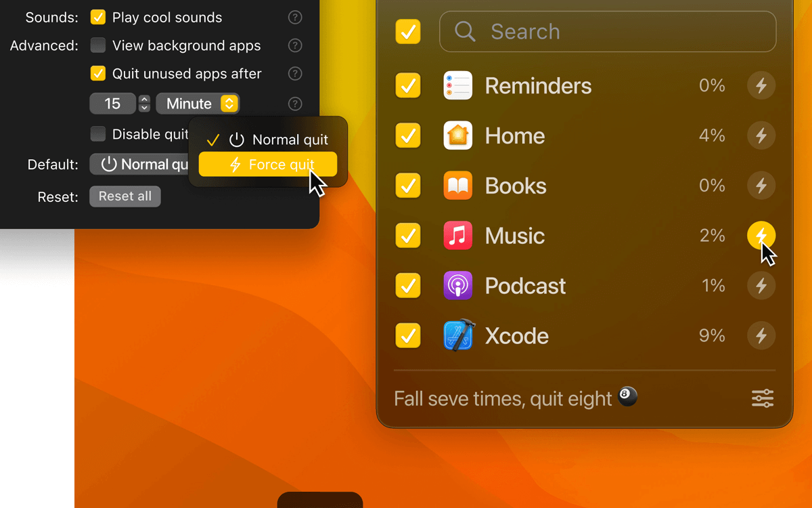This screenshot has height=508, width=812.
Task: Select the Reminders app name
Action: 539,86
